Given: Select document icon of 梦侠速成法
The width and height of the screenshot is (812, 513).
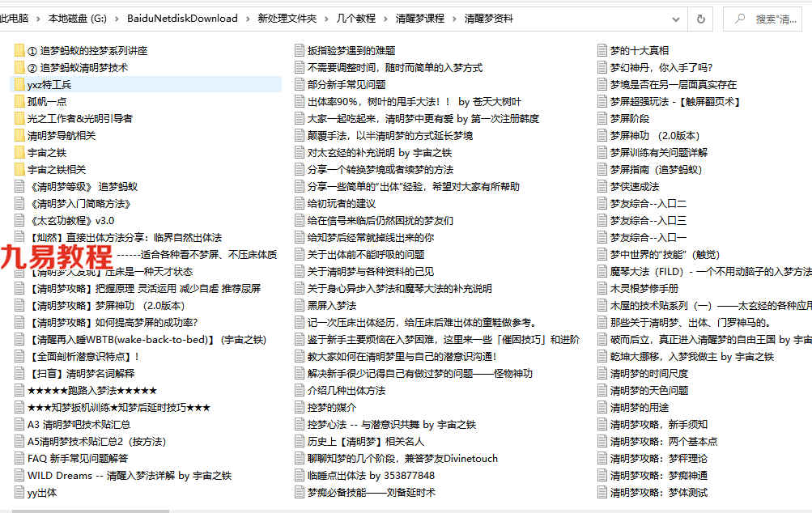Looking at the screenshot, I should (x=602, y=187).
